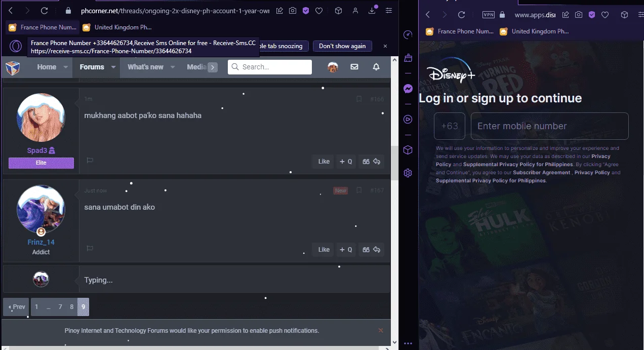Open post number #167 link

coord(377,190)
